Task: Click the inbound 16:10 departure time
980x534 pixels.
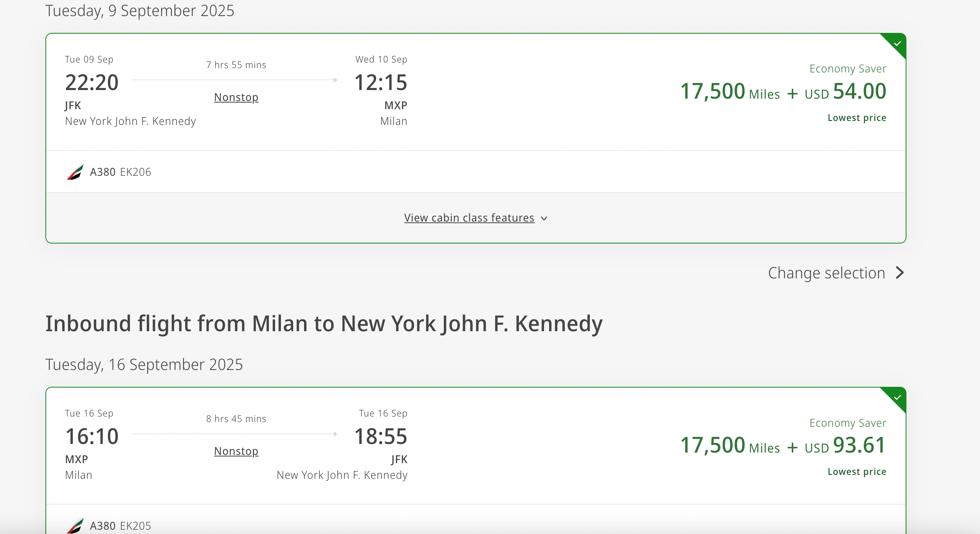Action: pyautogui.click(x=92, y=437)
